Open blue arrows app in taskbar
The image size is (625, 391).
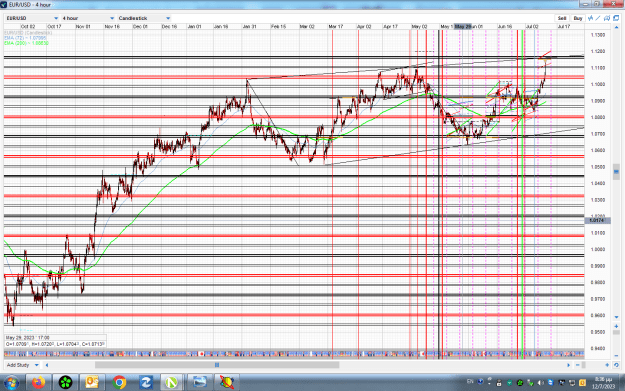coord(145,383)
